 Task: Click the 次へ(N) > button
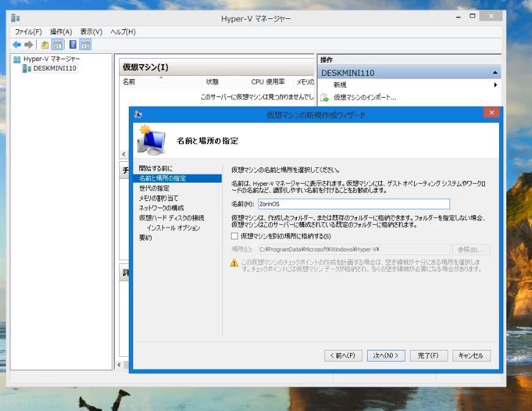(387, 355)
